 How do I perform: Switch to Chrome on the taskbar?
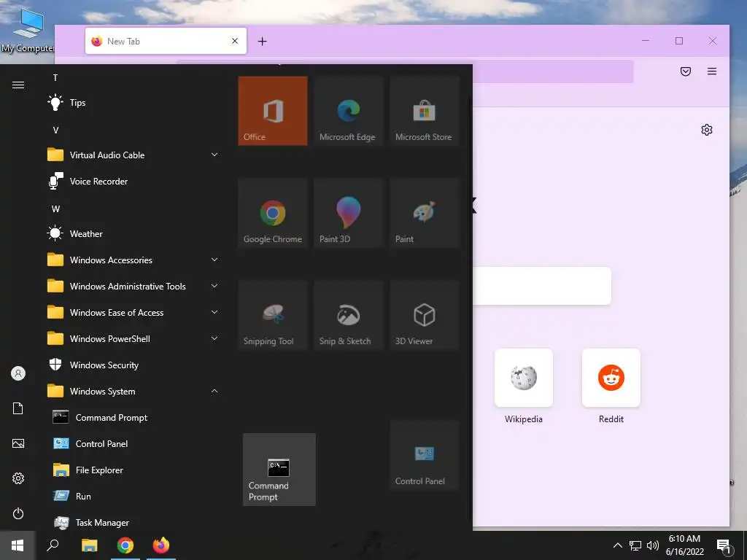tap(125, 545)
